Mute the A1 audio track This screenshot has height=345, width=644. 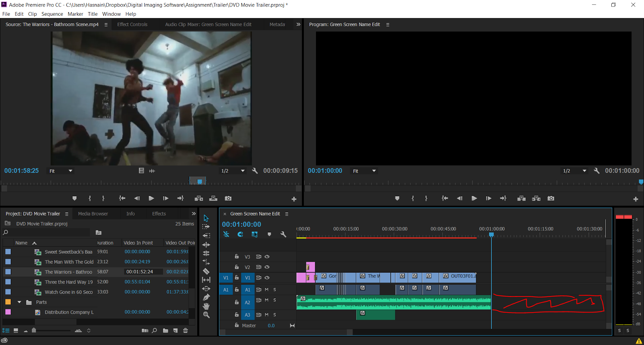click(x=266, y=290)
